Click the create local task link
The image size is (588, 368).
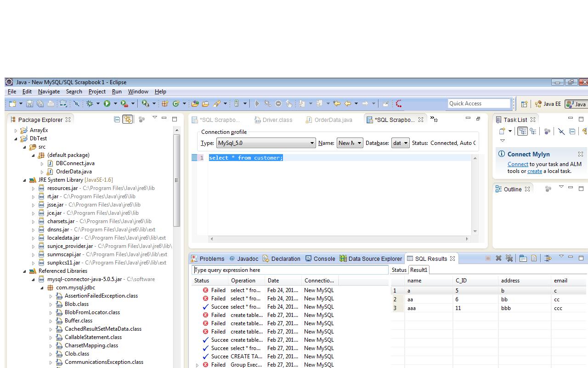click(x=534, y=171)
